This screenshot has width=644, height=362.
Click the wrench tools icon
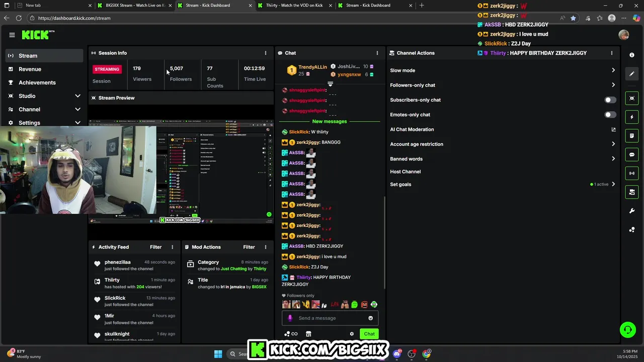(632, 211)
